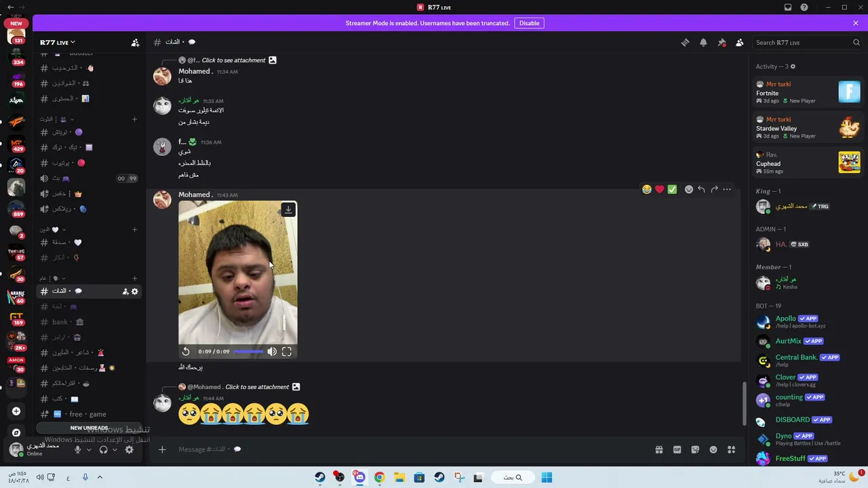This screenshot has height=488, width=868.
Task: Select FreeStuff bot in member list
Action: (808, 459)
